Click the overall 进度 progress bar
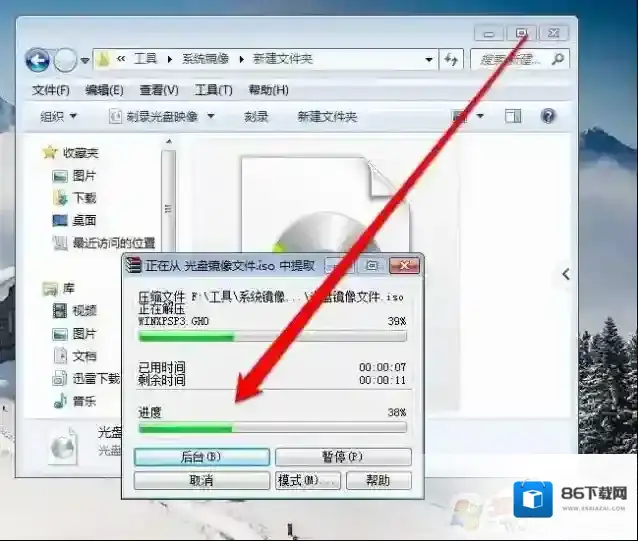This screenshot has width=638, height=541. click(272, 428)
